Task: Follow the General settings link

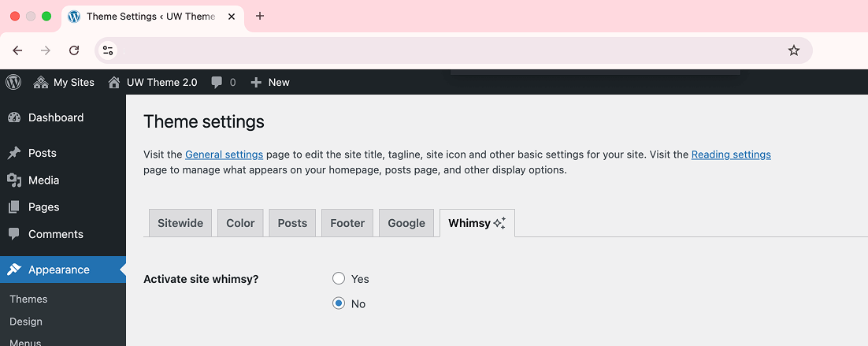Action: coord(224,154)
